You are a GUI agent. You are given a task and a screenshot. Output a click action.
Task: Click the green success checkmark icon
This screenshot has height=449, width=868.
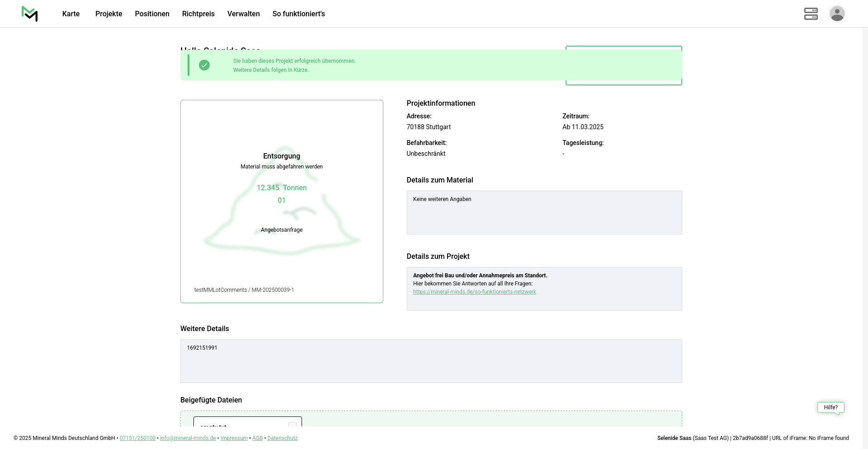coord(204,65)
